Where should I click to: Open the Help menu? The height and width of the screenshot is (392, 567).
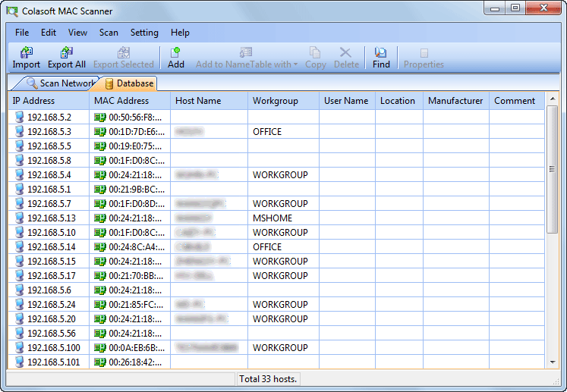pyautogui.click(x=180, y=33)
